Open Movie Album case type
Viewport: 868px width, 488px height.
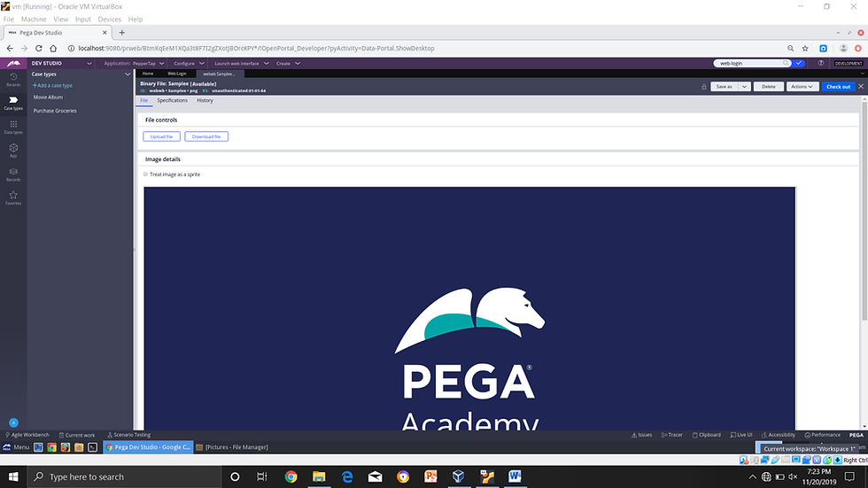click(x=48, y=97)
